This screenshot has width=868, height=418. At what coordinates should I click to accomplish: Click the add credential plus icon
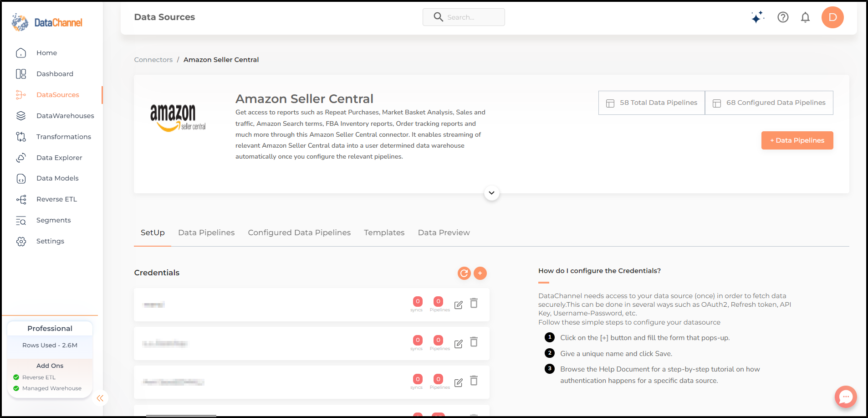[x=480, y=273]
